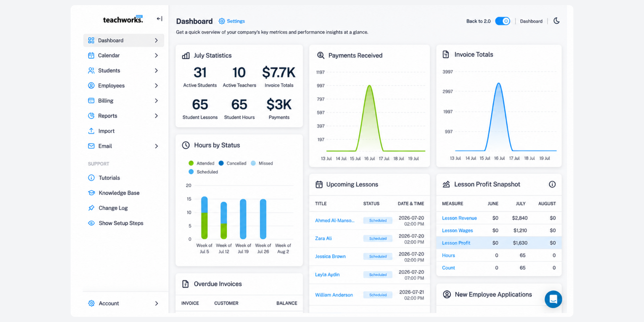Click the teachworks logo

(123, 19)
